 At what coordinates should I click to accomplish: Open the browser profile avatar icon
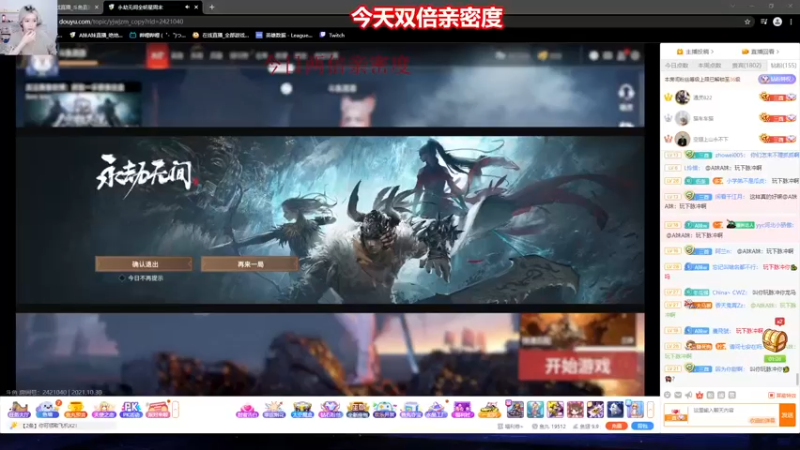(777, 21)
